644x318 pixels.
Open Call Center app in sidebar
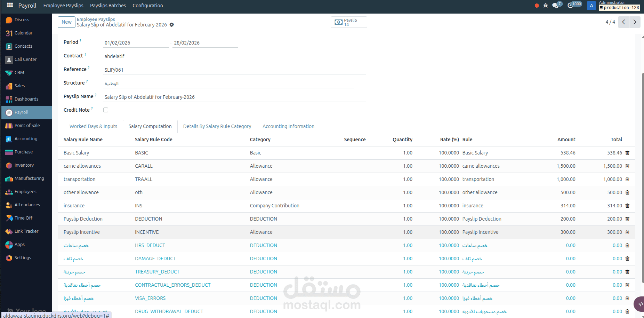pos(27,59)
